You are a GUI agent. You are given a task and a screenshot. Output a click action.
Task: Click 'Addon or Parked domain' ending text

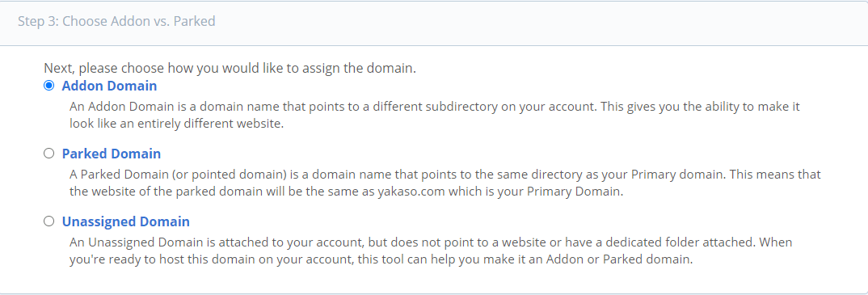click(619, 259)
